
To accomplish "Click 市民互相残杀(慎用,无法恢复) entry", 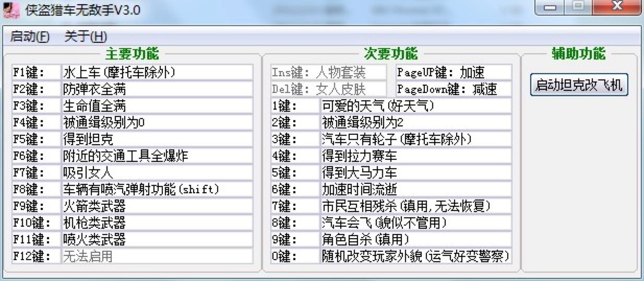I will [x=416, y=206].
